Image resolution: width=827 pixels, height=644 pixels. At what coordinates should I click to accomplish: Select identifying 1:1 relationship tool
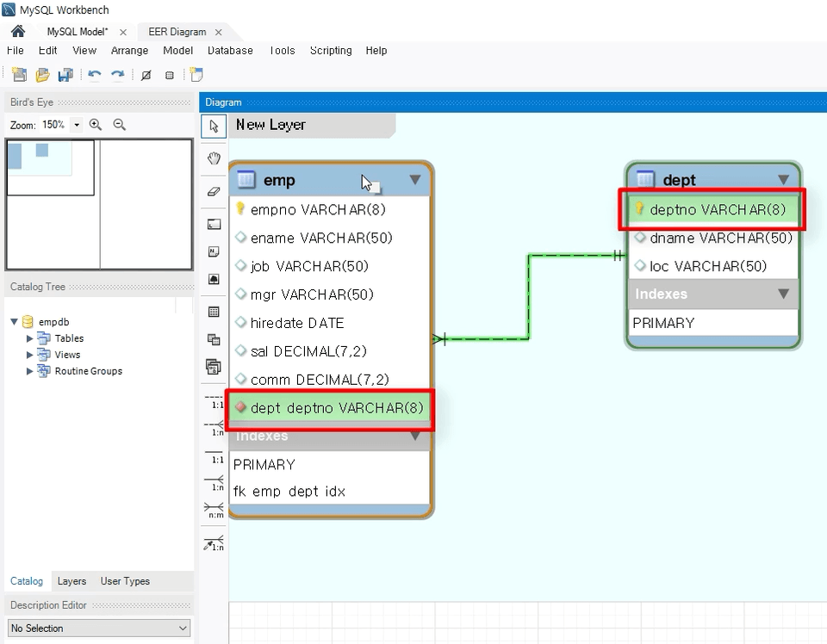(214, 456)
